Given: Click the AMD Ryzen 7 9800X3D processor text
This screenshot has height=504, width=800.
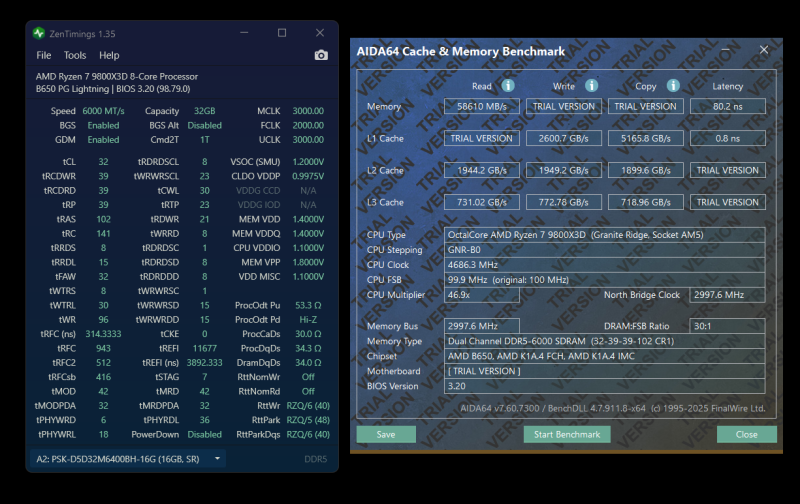Looking at the screenshot, I should [x=117, y=77].
